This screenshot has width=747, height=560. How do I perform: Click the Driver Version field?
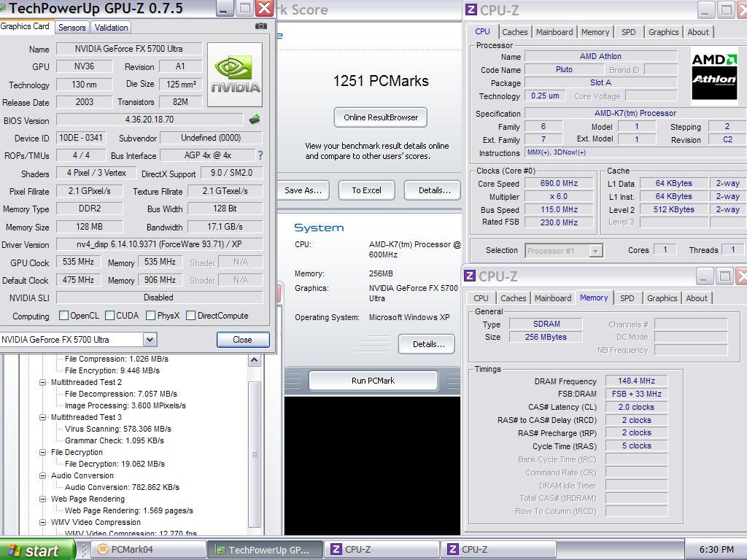click(x=159, y=244)
